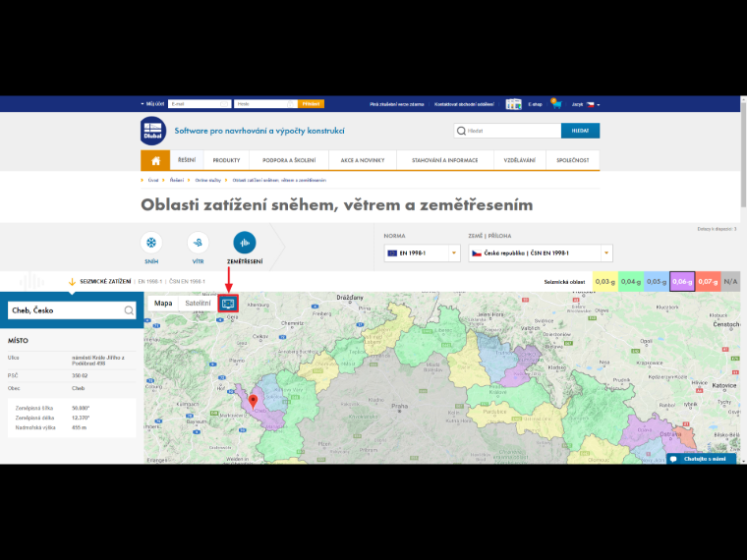Screen dimensions: 747x560
Task: Open the Chatujte s námi chat widget
Action: coord(701,459)
